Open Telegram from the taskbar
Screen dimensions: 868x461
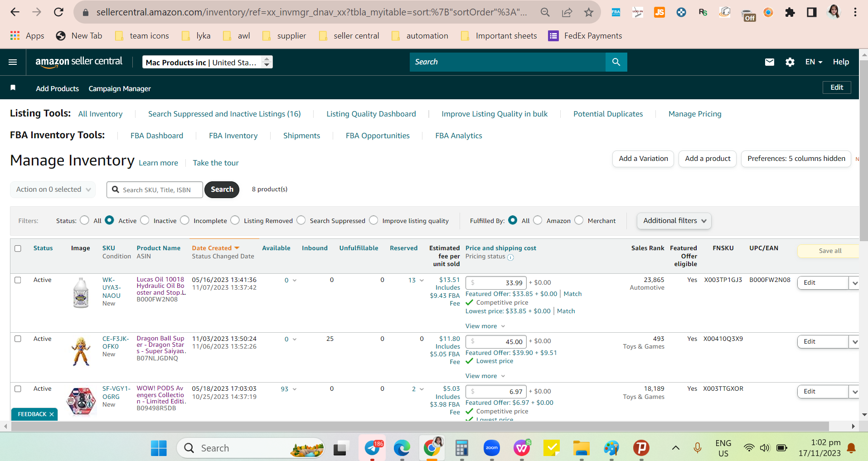point(373,448)
